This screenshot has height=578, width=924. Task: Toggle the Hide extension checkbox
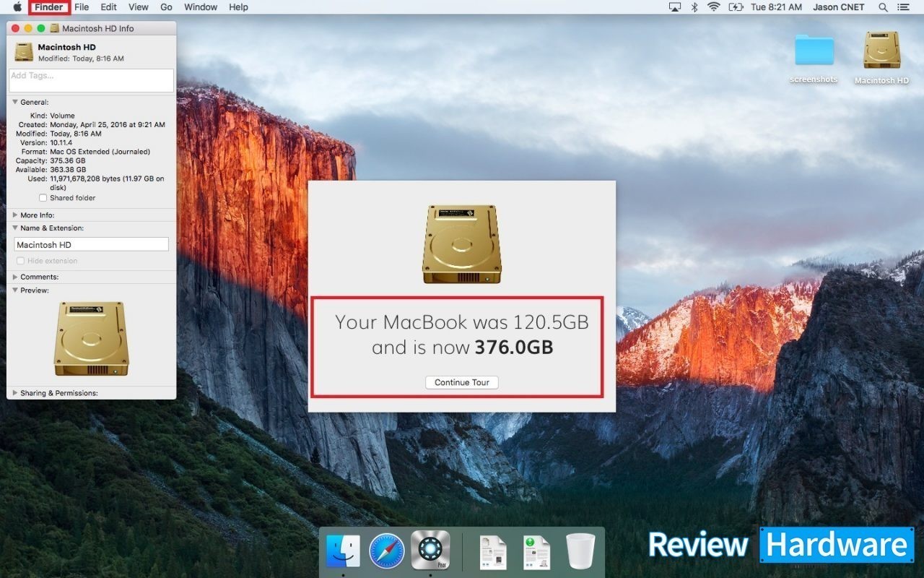pyautogui.click(x=20, y=261)
